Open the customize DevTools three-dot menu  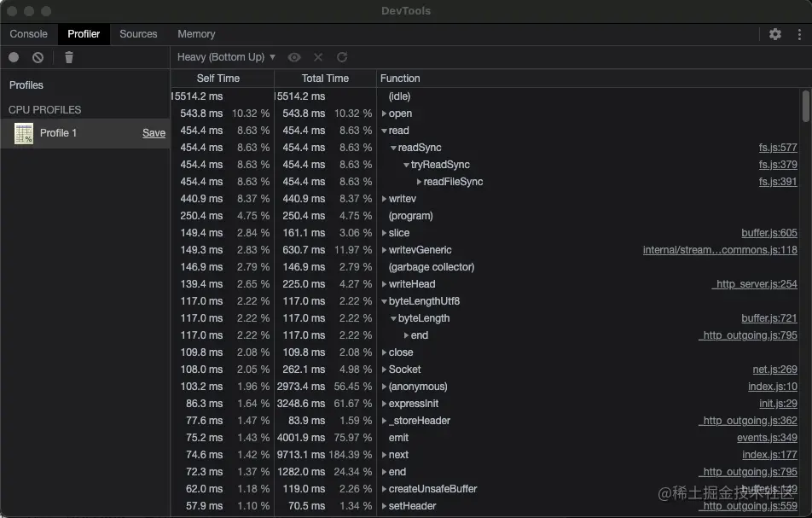tap(800, 33)
